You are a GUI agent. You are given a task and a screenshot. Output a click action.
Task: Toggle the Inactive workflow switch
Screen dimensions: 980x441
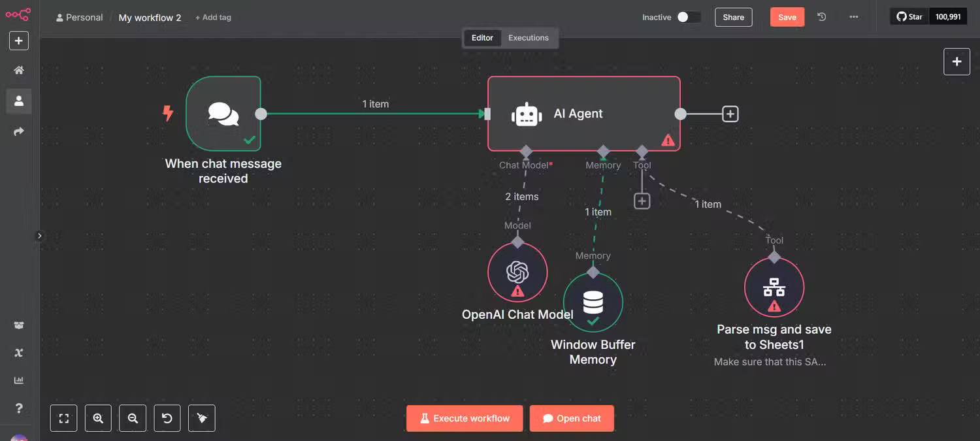[x=689, y=17]
